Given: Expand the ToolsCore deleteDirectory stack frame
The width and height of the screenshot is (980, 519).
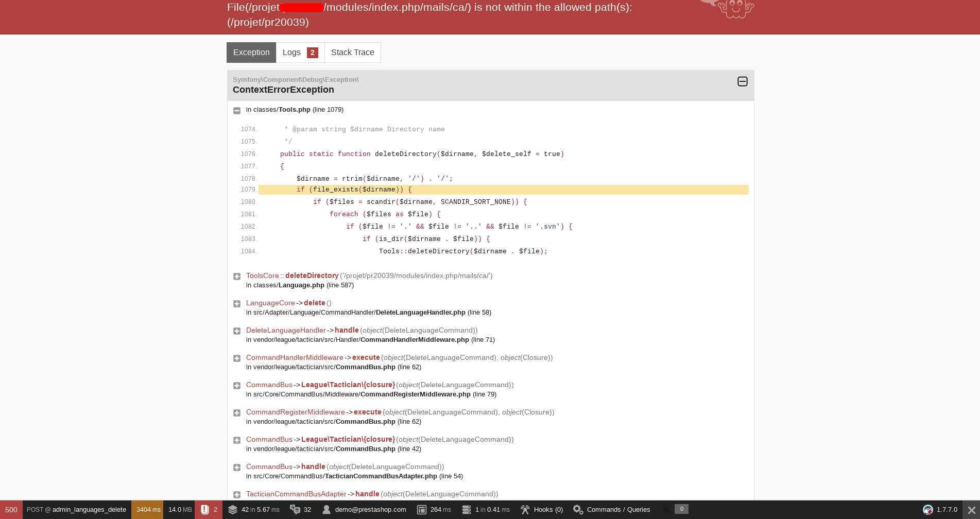Looking at the screenshot, I should pyautogui.click(x=237, y=276).
